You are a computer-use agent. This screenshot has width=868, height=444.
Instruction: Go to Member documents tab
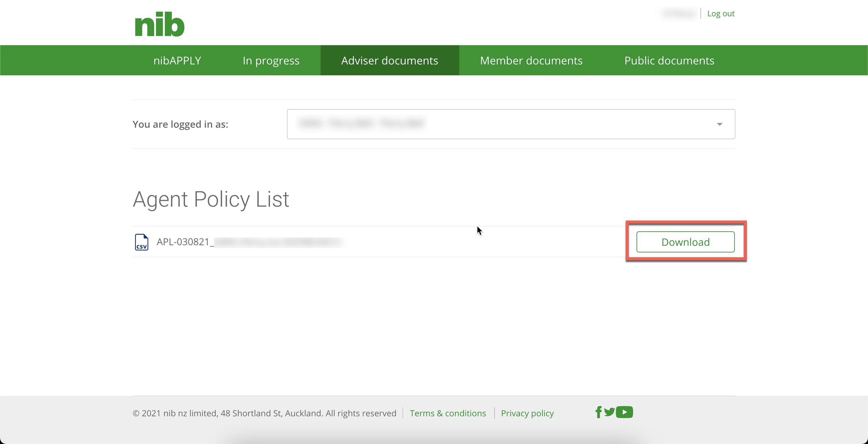click(531, 60)
